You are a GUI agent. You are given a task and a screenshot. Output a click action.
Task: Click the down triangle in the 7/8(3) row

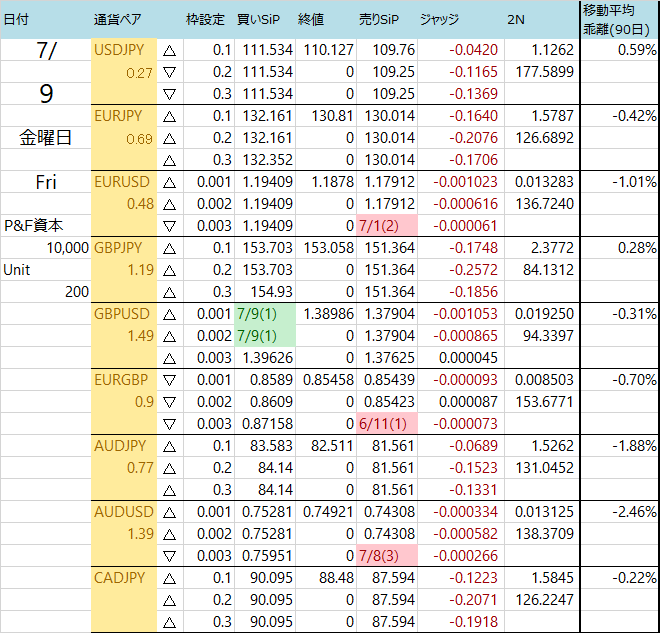pos(169,557)
